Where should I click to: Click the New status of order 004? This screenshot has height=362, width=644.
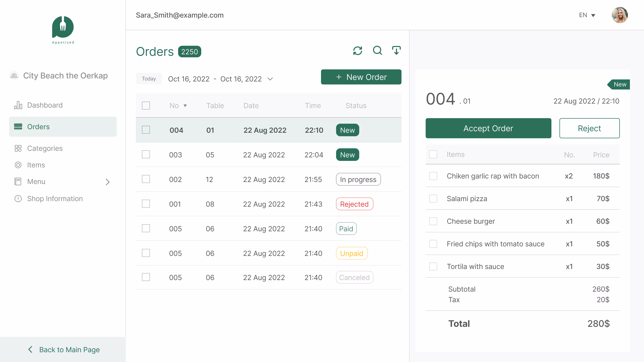tap(347, 130)
